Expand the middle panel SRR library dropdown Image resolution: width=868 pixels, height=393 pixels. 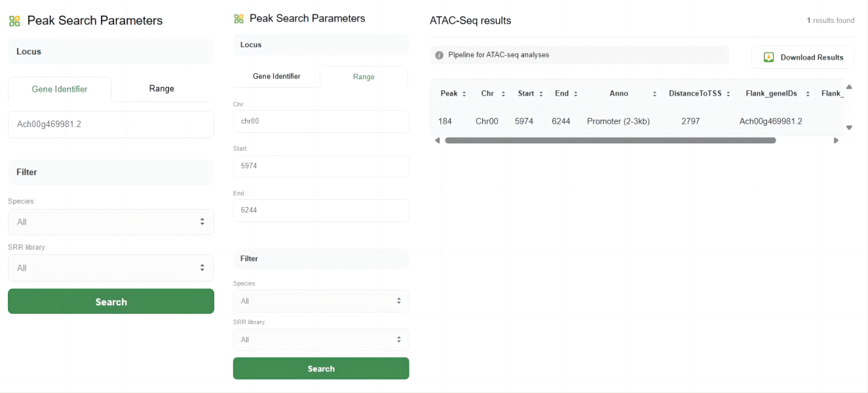click(x=321, y=339)
